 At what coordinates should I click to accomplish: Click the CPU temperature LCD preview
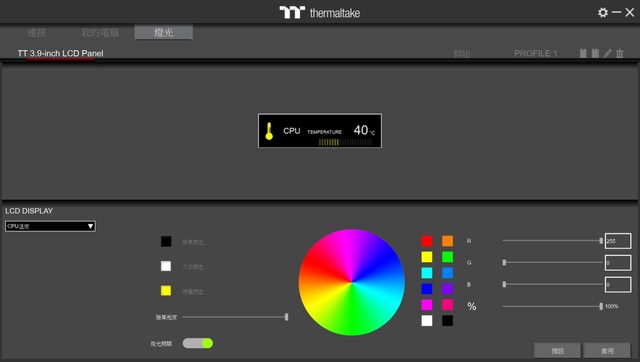tap(320, 131)
